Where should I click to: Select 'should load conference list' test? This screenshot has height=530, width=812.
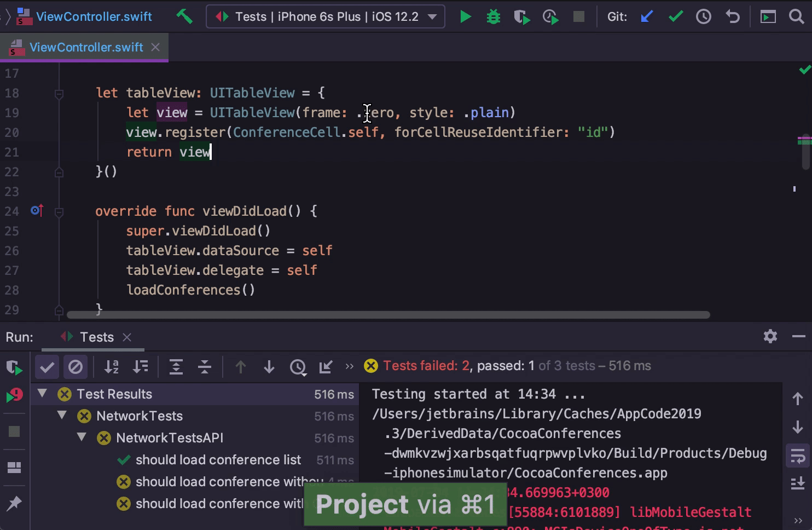[218, 460]
